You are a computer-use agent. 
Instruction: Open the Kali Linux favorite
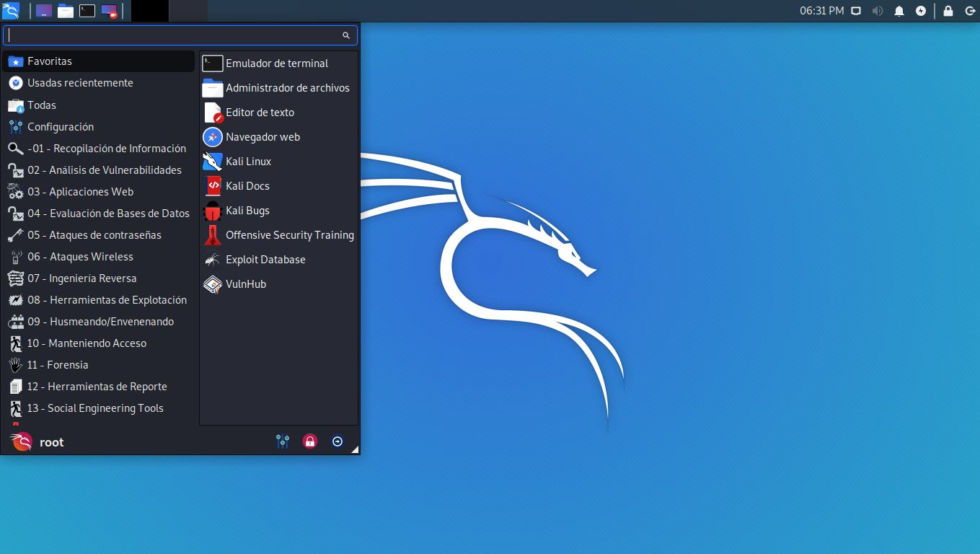[x=278, y=162]
